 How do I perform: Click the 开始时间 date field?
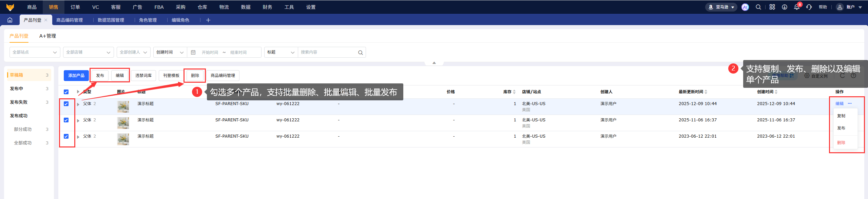click(x=210, y=53)
